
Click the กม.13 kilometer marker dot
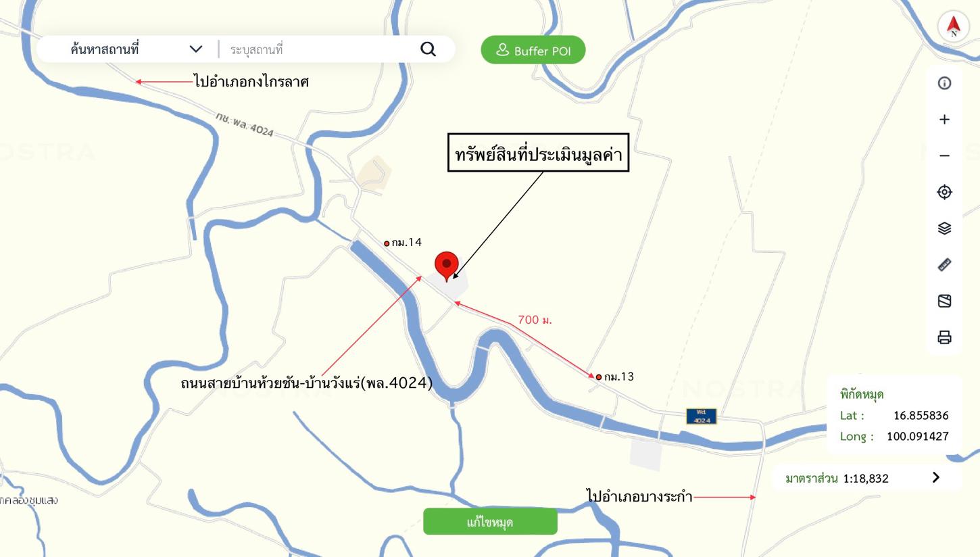(598, 377)
